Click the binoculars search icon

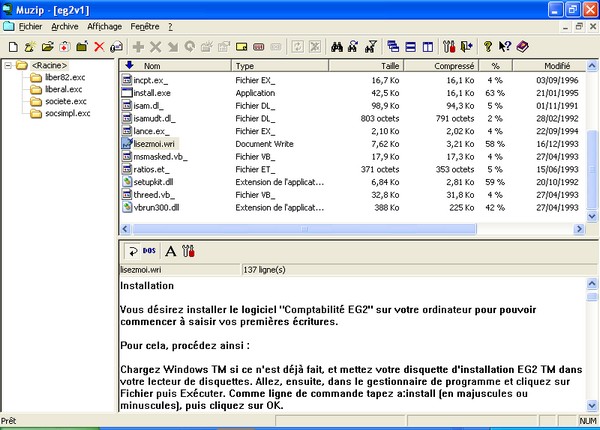pos(337,47)
